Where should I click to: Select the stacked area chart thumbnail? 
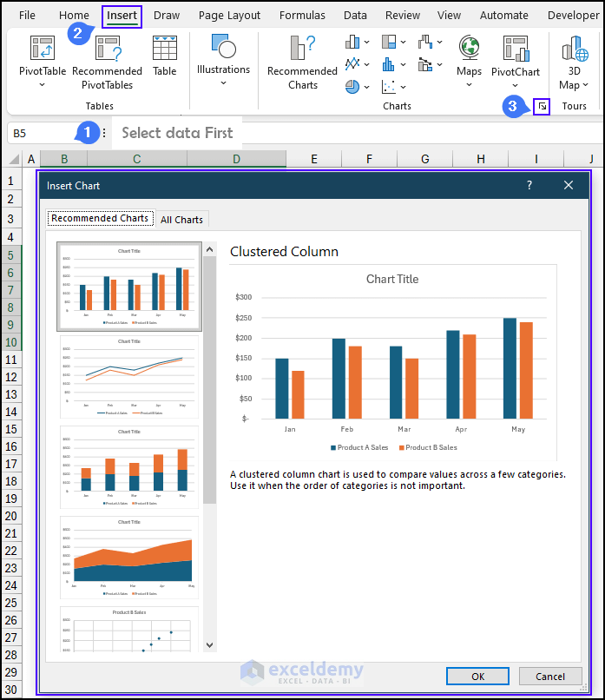coord(129,558)
